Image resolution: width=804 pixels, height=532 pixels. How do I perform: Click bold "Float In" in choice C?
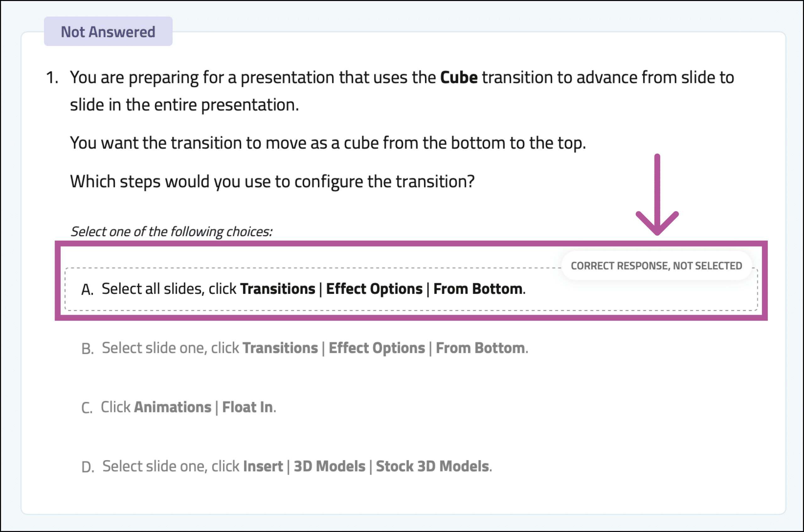tap(247, 407)
